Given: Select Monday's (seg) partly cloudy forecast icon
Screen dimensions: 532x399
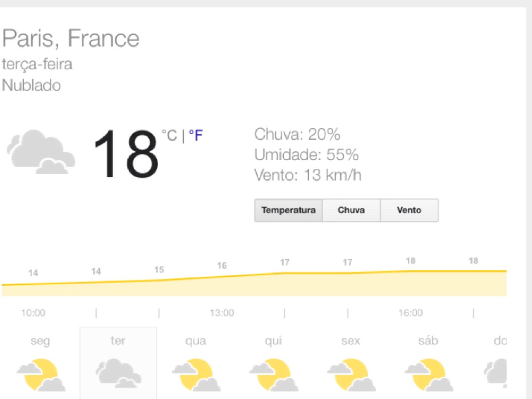Looking at the screenshot, I should pos(41,374).
